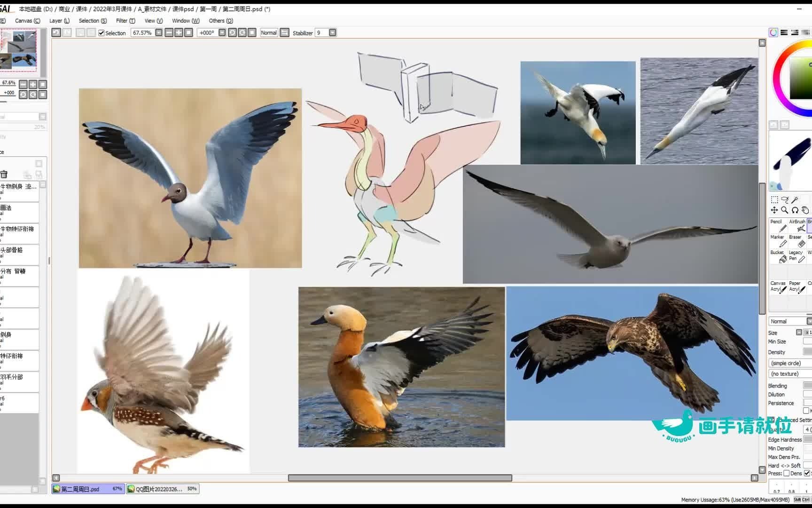812x508 pixels.
Task: Click the navigator preview thumbnail
Action: click(x=18, y=50)
